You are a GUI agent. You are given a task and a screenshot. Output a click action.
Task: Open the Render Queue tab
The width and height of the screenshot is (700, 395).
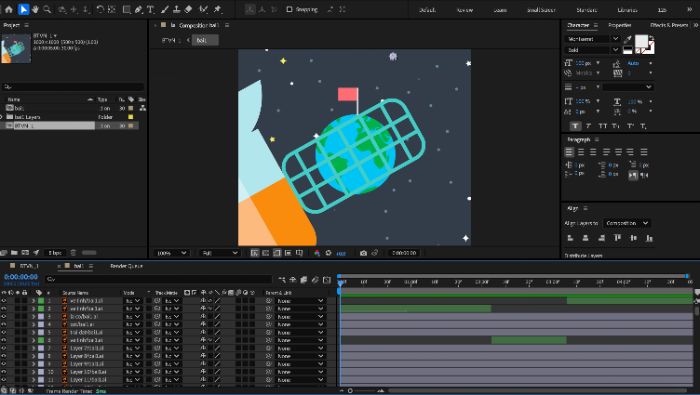pyautogui.click(x=126, y=266)
